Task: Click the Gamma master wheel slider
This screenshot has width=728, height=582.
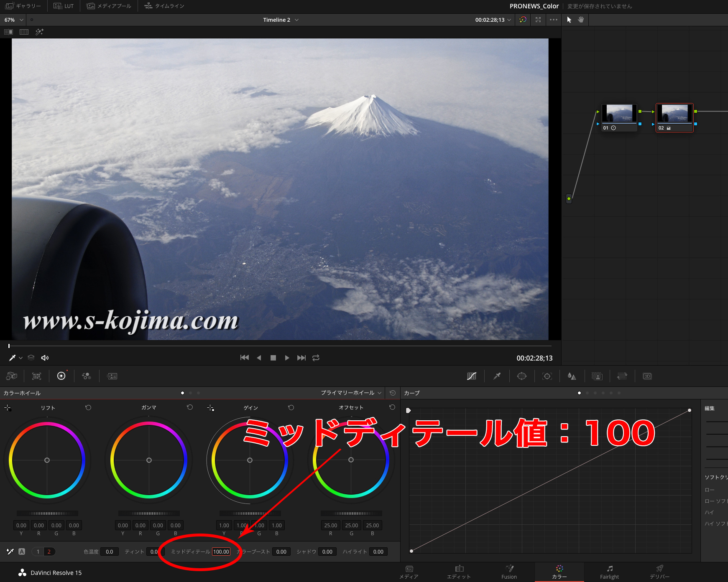Action: pyautogui.click(x=149, y=513)
